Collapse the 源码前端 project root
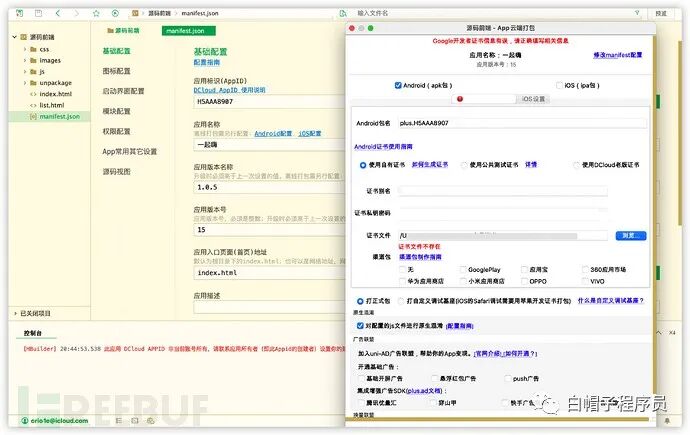 tap(15, 37)
